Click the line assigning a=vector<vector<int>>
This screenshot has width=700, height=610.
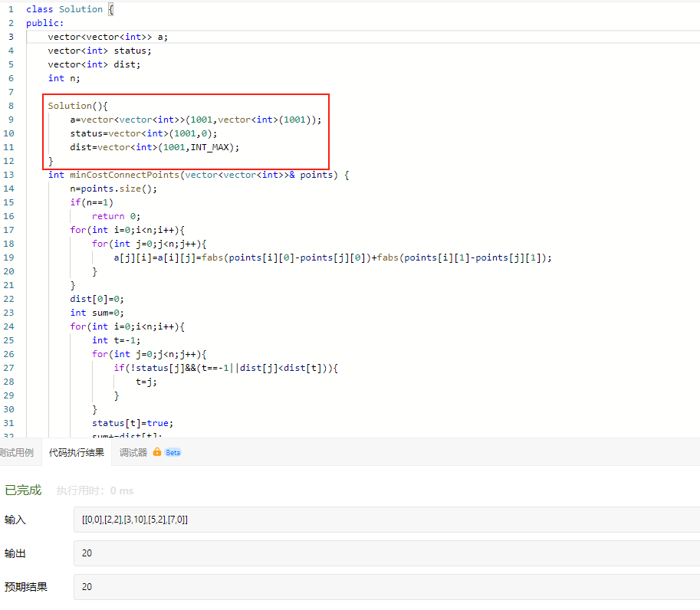pos(196,120)
